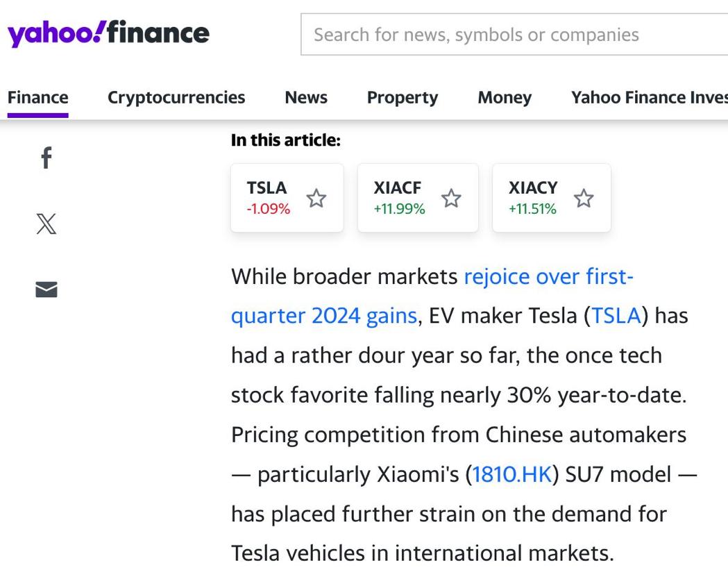728x579 pixels.
Task: Share article on X icon
Action: pos(46,224)
